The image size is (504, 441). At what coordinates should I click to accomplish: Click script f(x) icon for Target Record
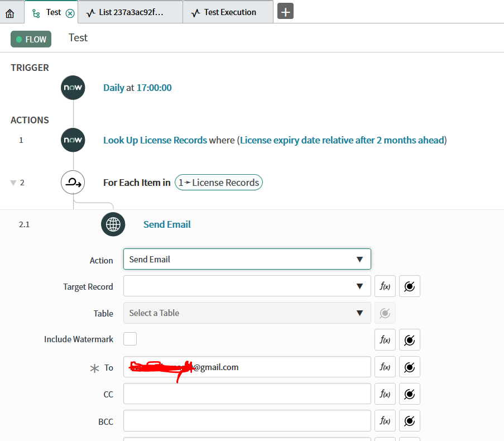coord(385,286)
